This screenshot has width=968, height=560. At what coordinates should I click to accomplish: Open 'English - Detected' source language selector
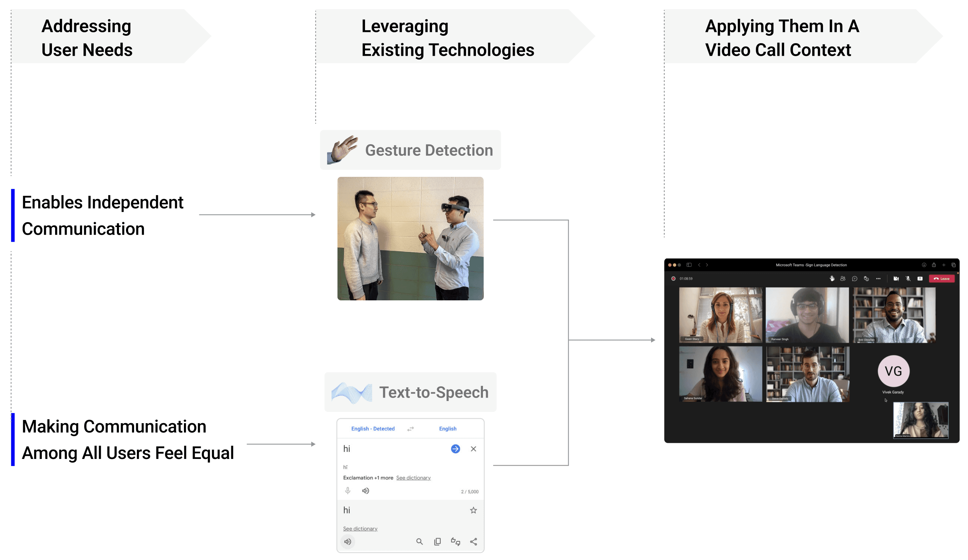[373, 429]
